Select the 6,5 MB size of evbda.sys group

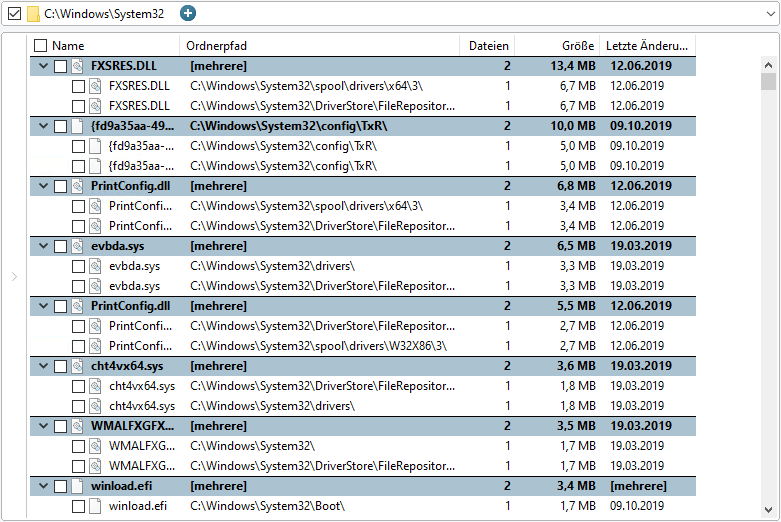pos(576,246)
